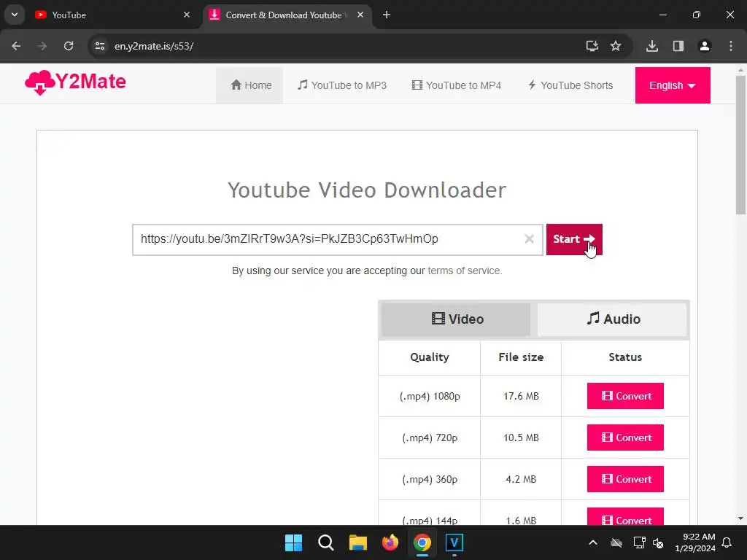Click the '17.6 MB' file size cell
The image size is (747, 560).
coord(521,396)
